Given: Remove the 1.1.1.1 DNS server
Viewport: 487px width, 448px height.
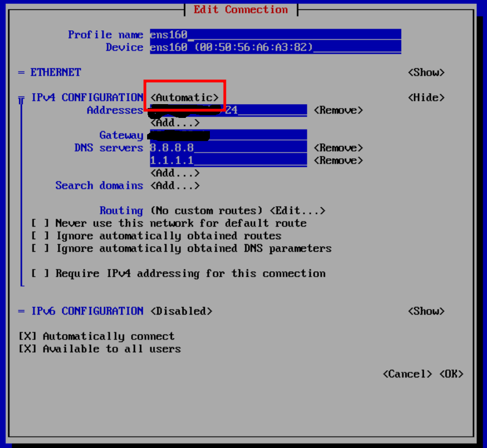Looking at the screenshot, I should coord(338,160).
